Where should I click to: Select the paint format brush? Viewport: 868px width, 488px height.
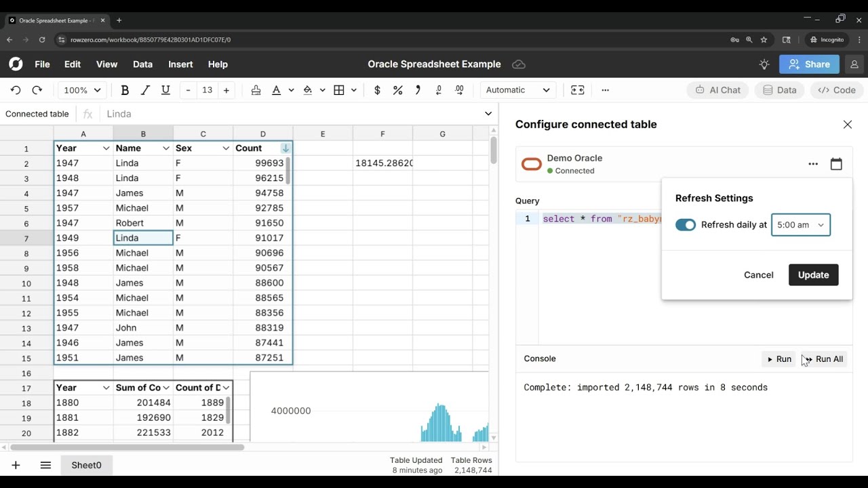pyautogui.click(x=256, y=90)
